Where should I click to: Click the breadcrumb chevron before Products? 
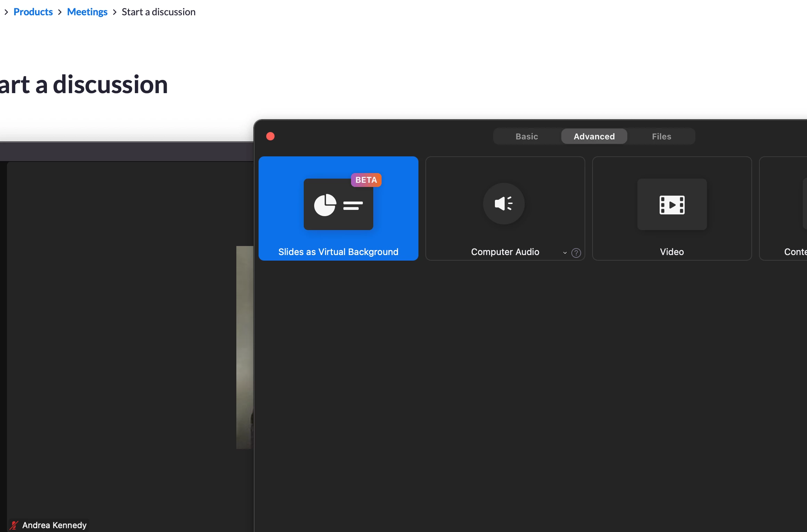(x=6, y=12)
